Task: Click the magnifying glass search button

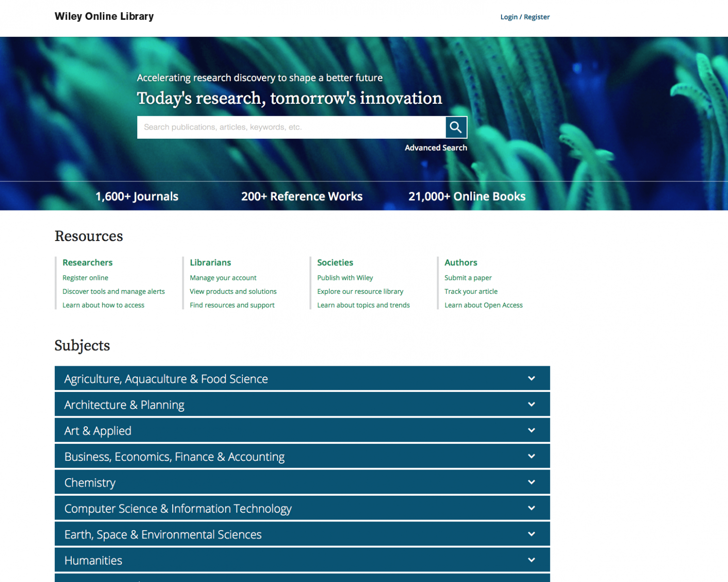Action: [456, 127]
